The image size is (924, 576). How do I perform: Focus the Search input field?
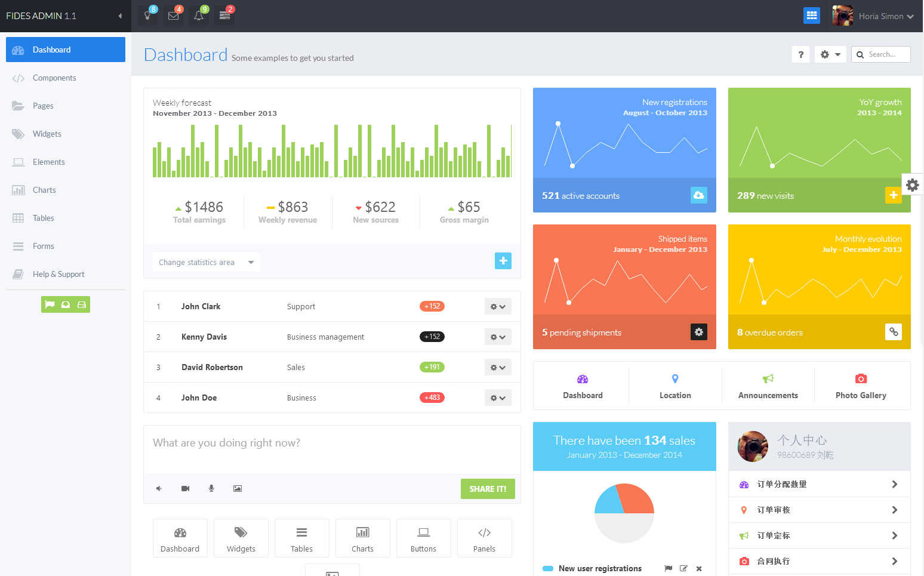pyautogui.click(x=881, y=54)
